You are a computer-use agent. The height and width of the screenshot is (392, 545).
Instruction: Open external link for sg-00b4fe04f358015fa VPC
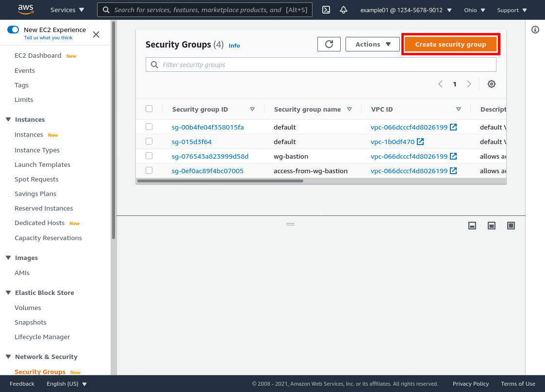pyautogui.click(x=453, y=127)
